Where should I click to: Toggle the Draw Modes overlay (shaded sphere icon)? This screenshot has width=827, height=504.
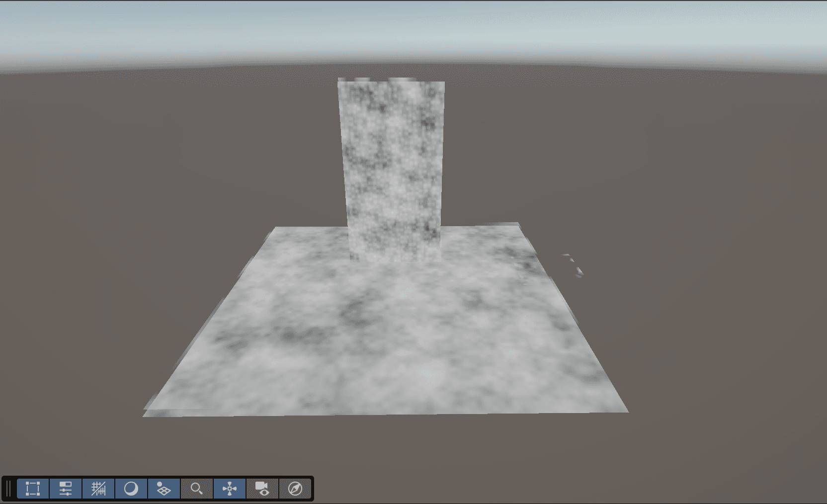coord(131,489)
